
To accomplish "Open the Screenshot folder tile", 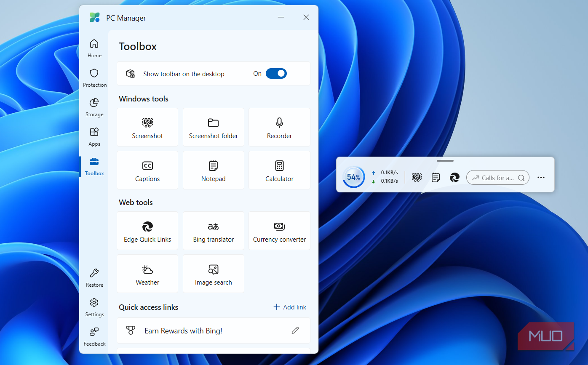I will pyautogui.click(x=214, y=127).
